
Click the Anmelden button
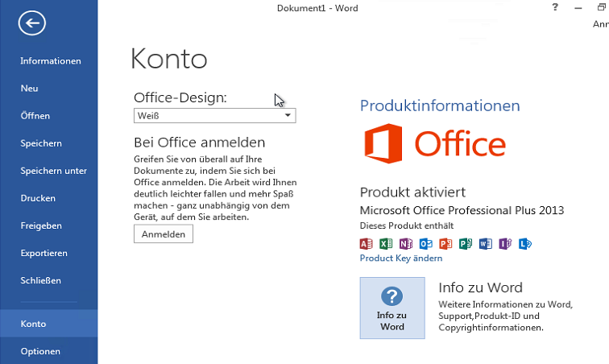point(163,234)
